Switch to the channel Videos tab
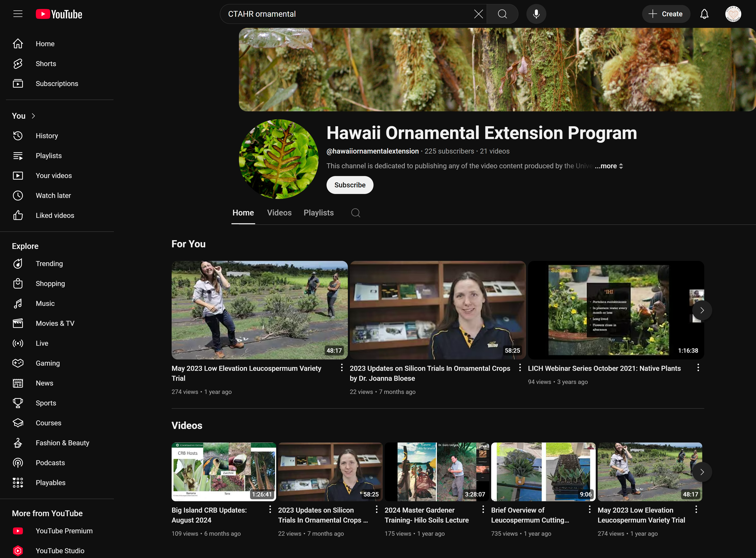 pyautogui.click(x=279, y=213)
